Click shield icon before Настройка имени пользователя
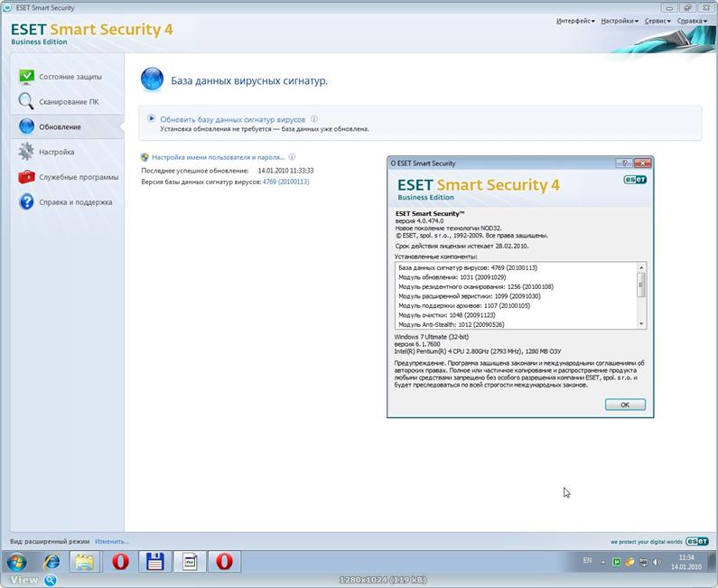 tap(145, 157)
